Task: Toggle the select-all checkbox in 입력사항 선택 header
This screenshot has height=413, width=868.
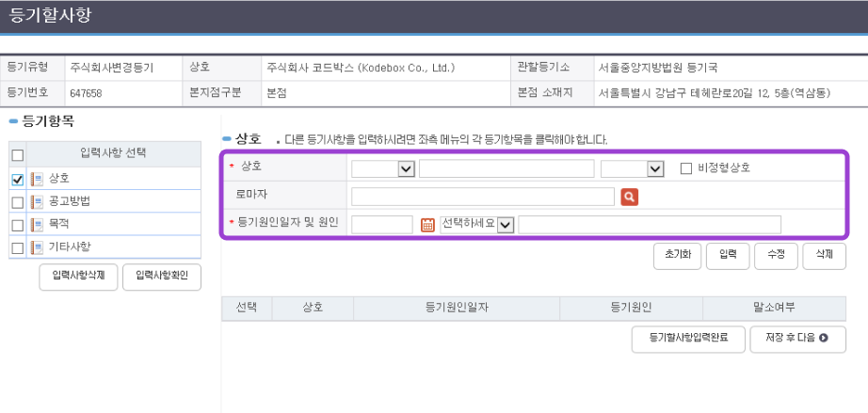Action: point(17,155)
